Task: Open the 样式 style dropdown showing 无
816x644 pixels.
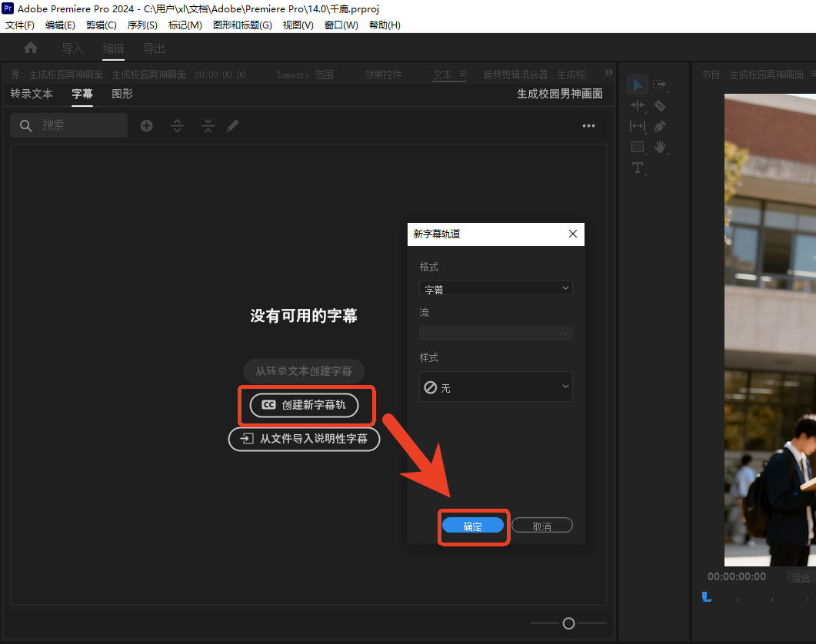Action: tap(496, 387)
